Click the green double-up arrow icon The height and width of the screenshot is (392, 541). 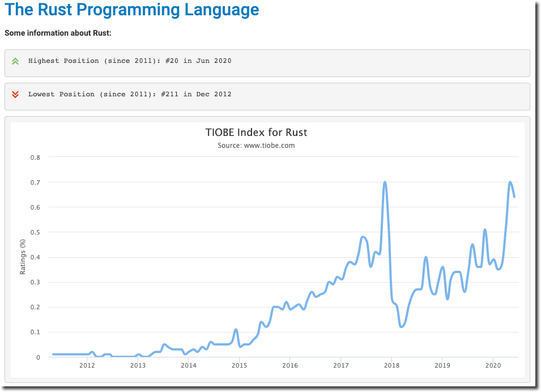[x=15, y=61]
